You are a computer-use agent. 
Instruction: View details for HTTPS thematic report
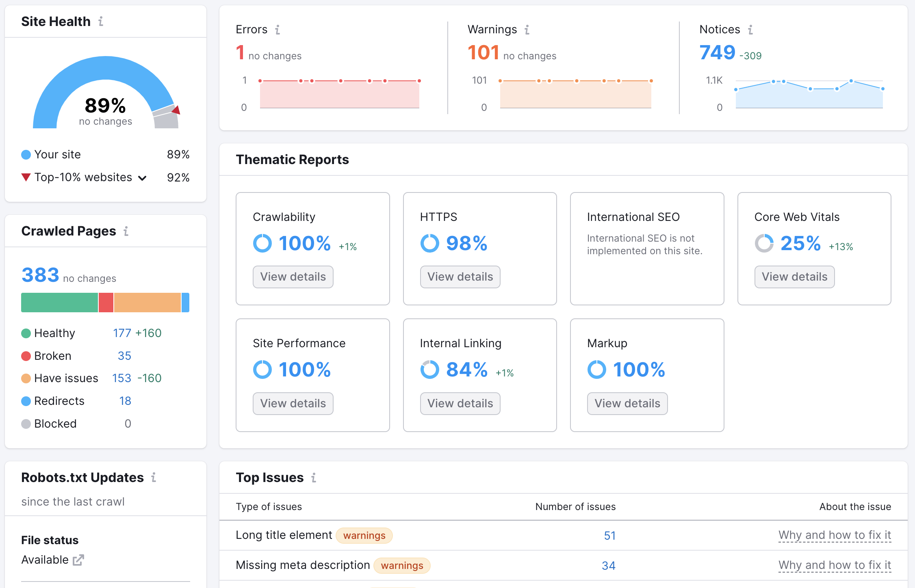pos(460,276)
